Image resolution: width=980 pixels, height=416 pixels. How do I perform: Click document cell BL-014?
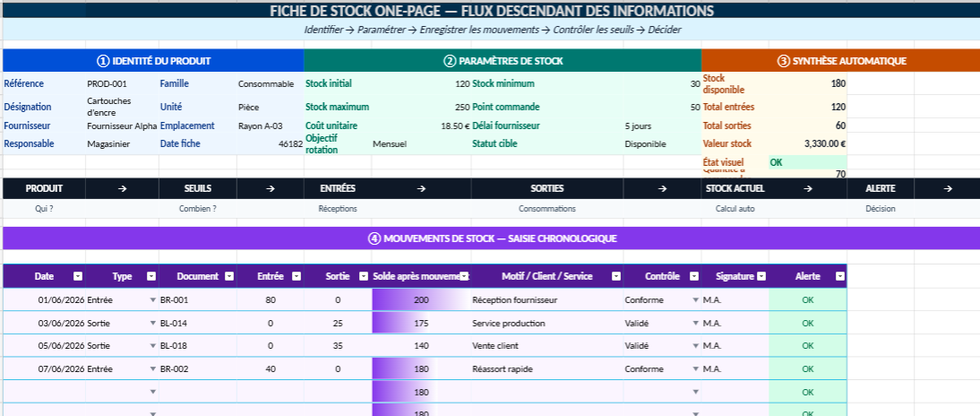point(197,324)
